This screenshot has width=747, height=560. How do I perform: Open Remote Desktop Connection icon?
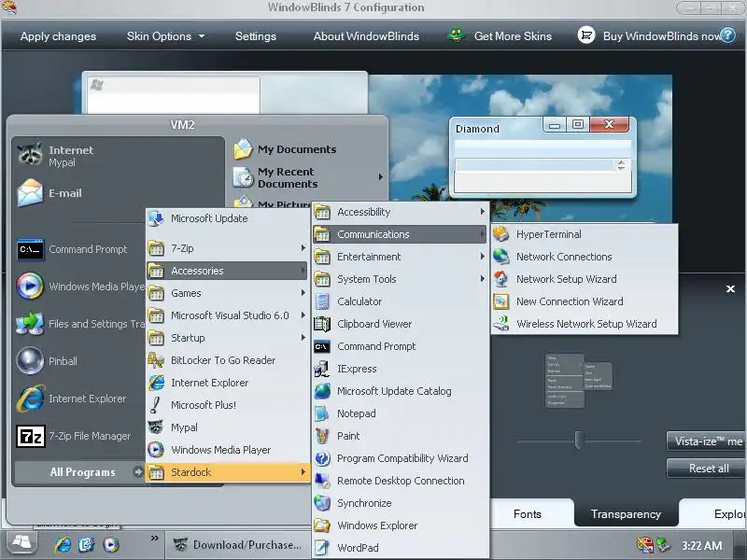322,481
